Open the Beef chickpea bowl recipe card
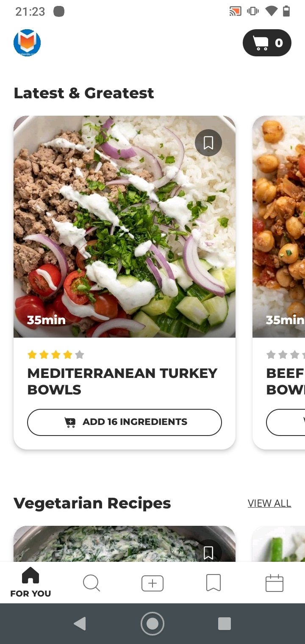Viewport: 305px width, 644px height. (279, 282)
